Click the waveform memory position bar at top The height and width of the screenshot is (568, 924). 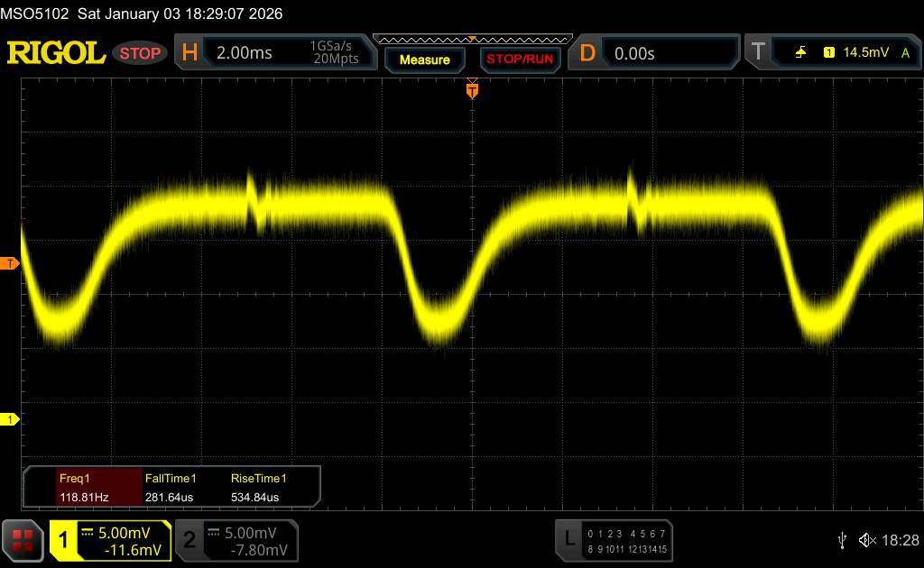click(472, 39)
